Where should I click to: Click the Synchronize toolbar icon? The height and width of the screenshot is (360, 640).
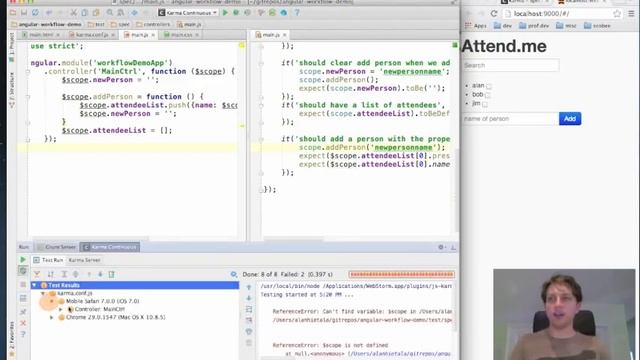coord(35,13)
